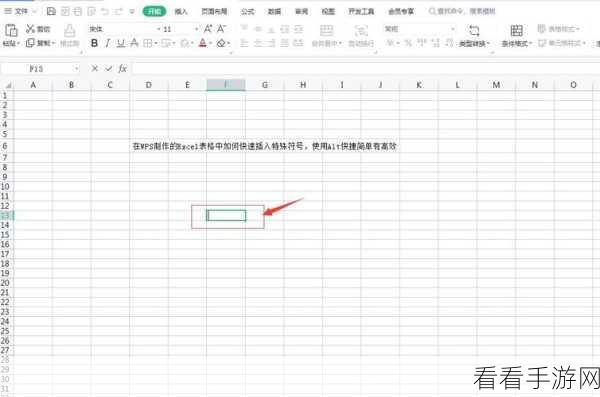Image resolution: width=600 pixels, height=397 pixels.
Task: Select row 20 header
Action: tap(5, 283)
